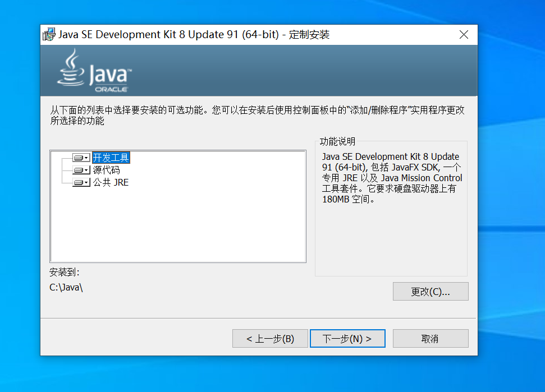The image size is (545, 392).
Task: Cancel installation with 取消 button
Action: [x=430, y=339]
